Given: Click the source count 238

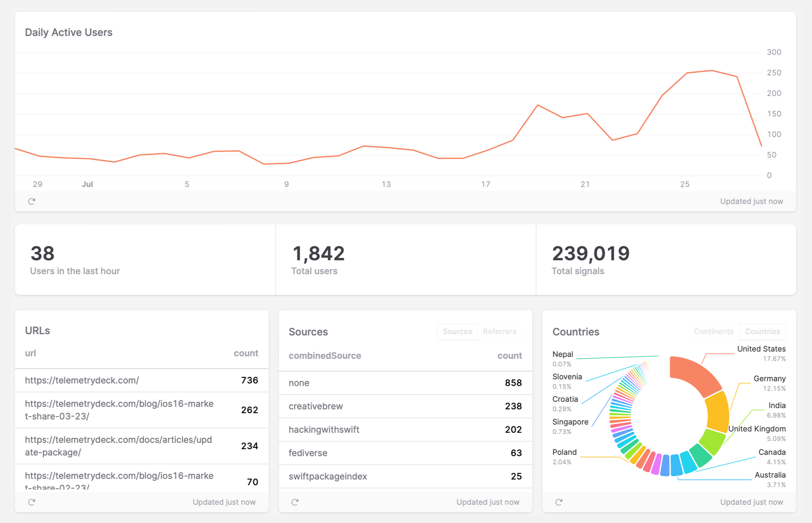Looking at the screenshot, I should click(513, 406).
